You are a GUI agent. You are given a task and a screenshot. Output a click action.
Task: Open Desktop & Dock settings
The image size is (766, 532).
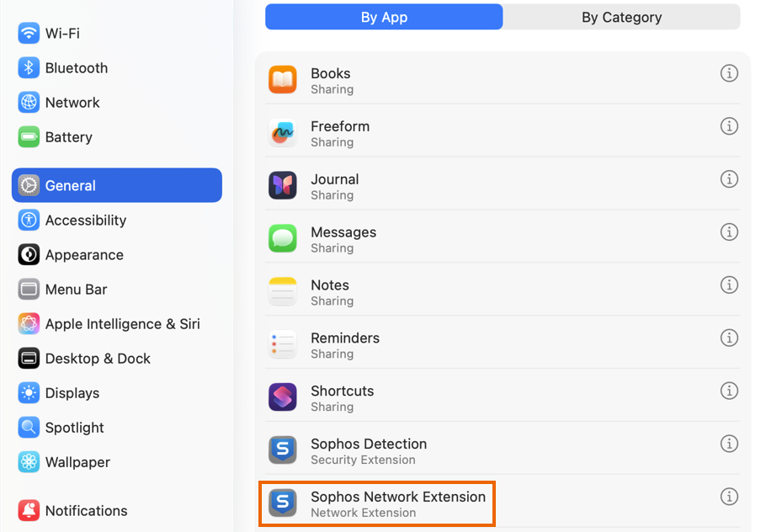(x=93, y=358)
